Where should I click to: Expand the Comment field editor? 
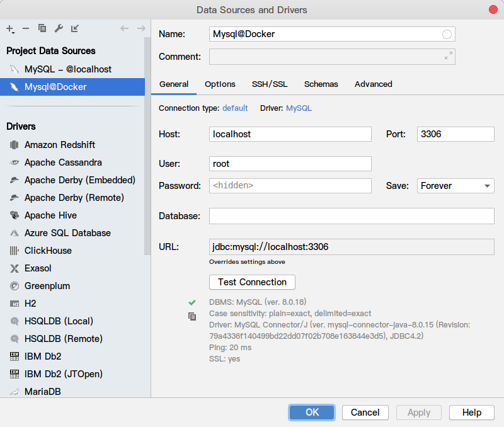(x=449, y=55)
